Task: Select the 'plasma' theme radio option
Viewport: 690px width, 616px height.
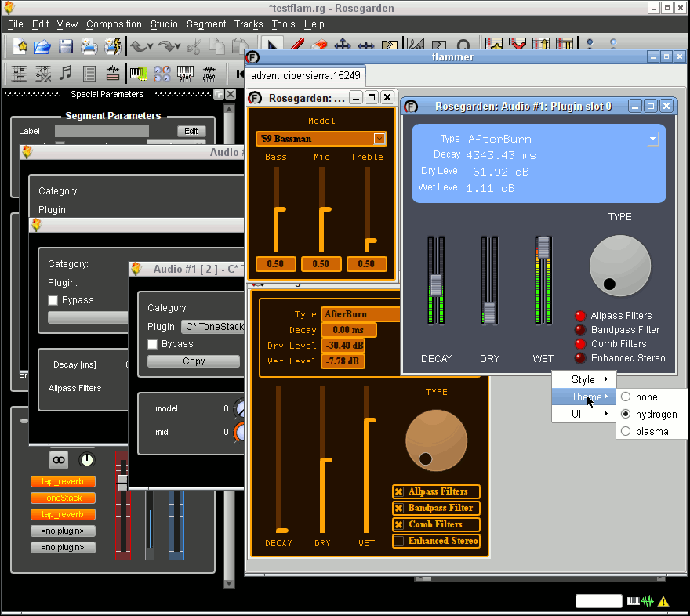Action: coord(626,432)
